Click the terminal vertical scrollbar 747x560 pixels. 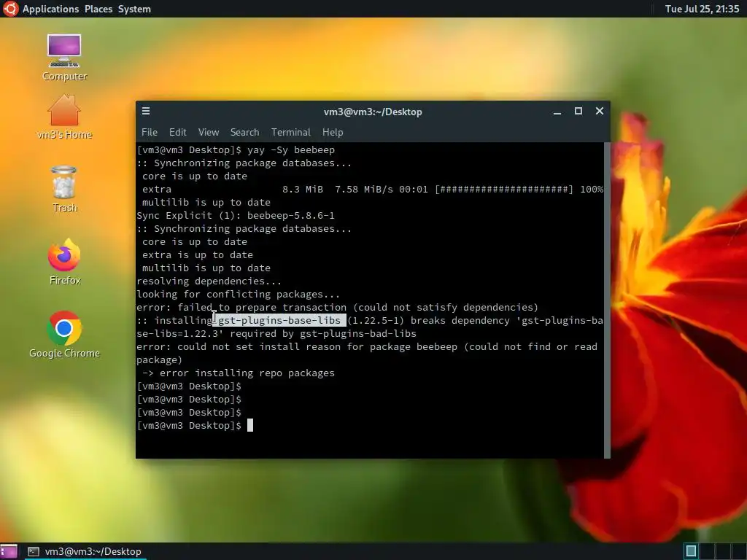[607, 300]
